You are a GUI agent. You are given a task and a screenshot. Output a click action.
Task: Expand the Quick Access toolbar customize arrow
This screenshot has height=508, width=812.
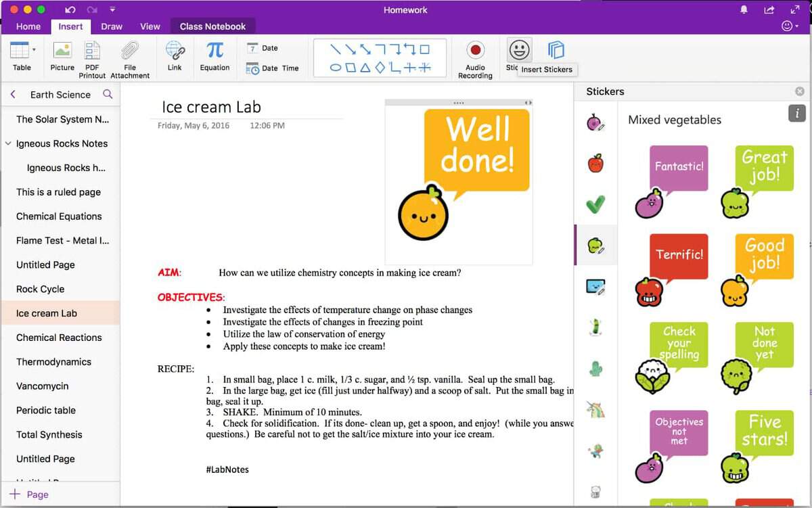coord(112,9)
